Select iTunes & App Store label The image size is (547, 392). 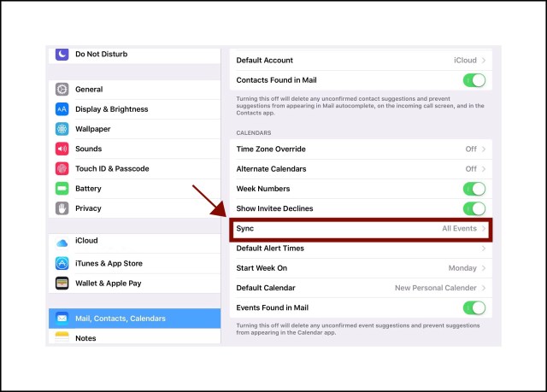pos(109,263)
